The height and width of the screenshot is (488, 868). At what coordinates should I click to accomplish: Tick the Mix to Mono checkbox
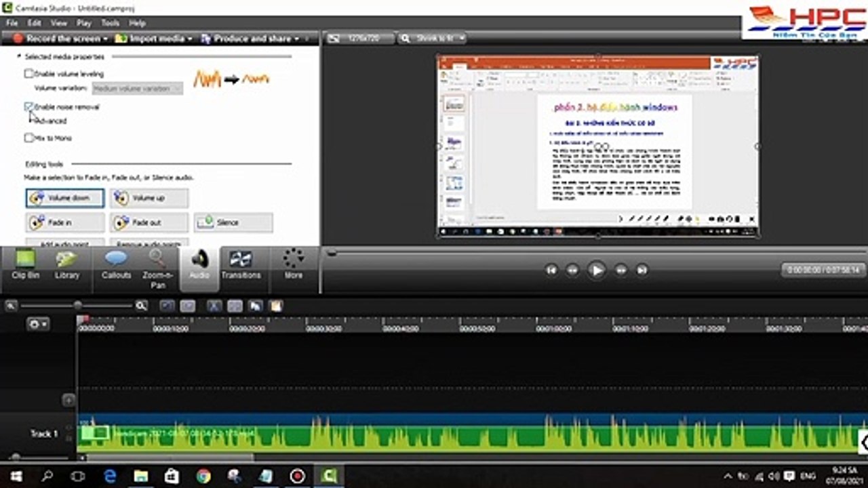tap(29, 138)
